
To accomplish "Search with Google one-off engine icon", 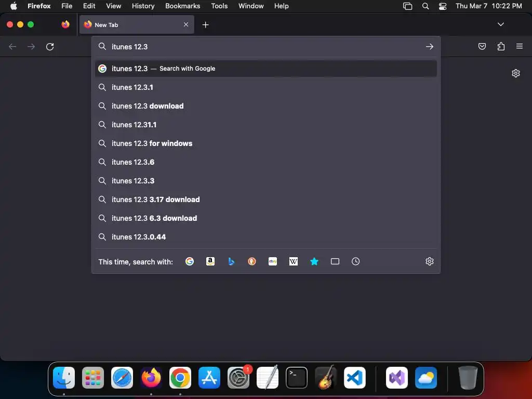I will (x=189, y=261).
